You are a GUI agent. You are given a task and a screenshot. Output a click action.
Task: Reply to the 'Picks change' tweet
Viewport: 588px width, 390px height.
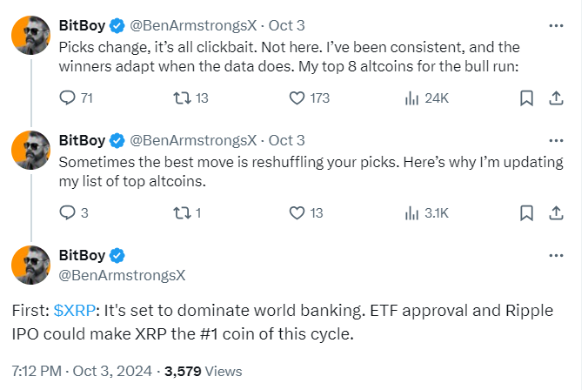click(x=68, y=98)
